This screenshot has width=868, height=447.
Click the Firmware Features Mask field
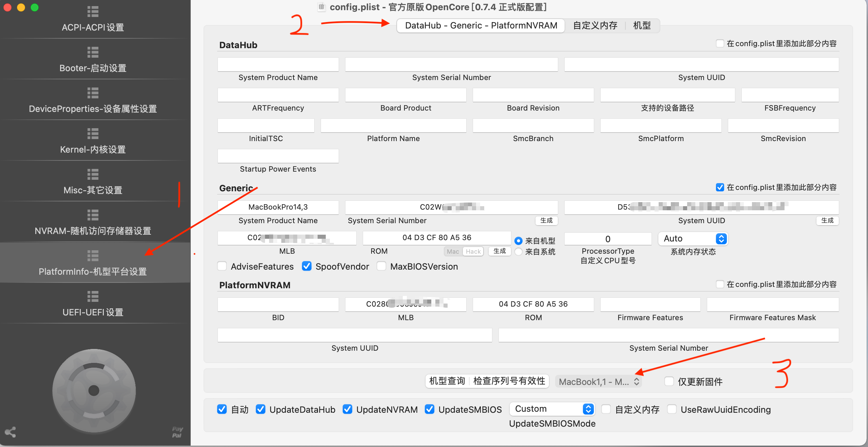point(773,304)
